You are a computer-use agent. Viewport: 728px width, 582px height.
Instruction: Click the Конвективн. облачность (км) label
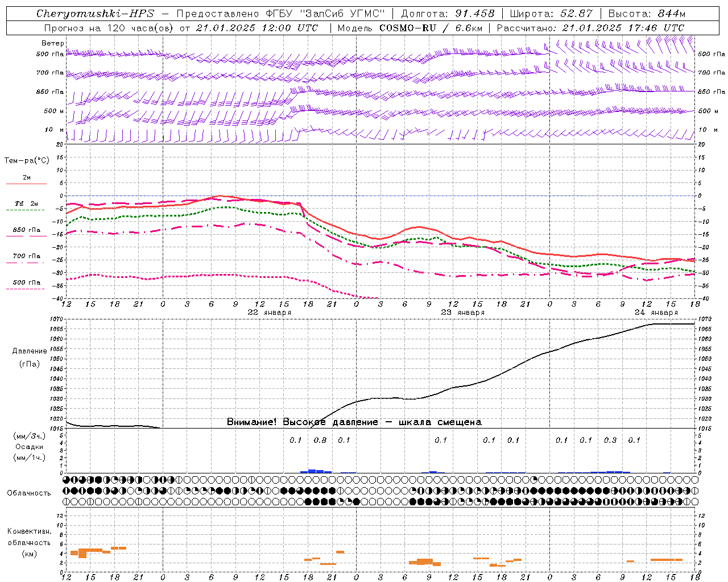(29, 542)
